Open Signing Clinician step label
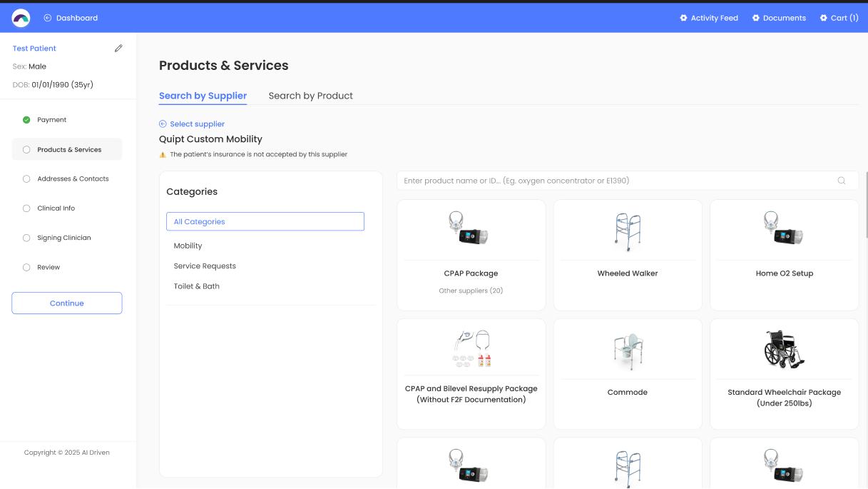Viewport: 868px width, 489px height. (x=64, y=238)
